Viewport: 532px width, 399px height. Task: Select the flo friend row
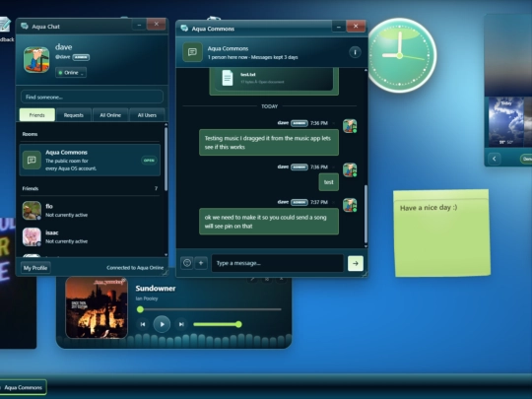90,211
